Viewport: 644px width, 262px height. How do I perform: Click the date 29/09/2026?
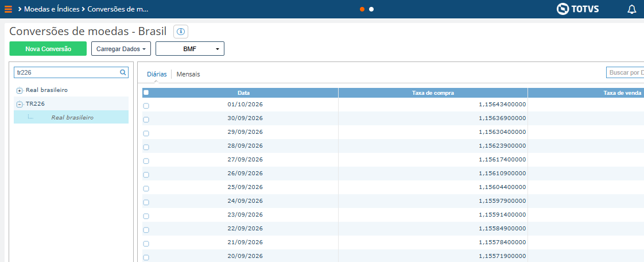(x=245, y=132)
